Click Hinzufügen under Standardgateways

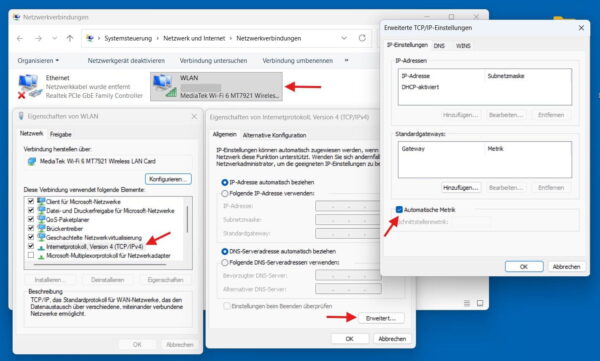coord(461,188)
